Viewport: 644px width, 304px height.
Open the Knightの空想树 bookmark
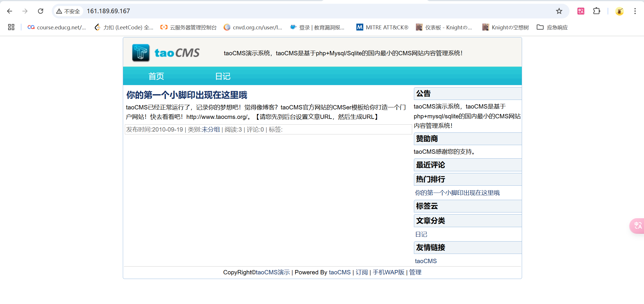[506, 27]
